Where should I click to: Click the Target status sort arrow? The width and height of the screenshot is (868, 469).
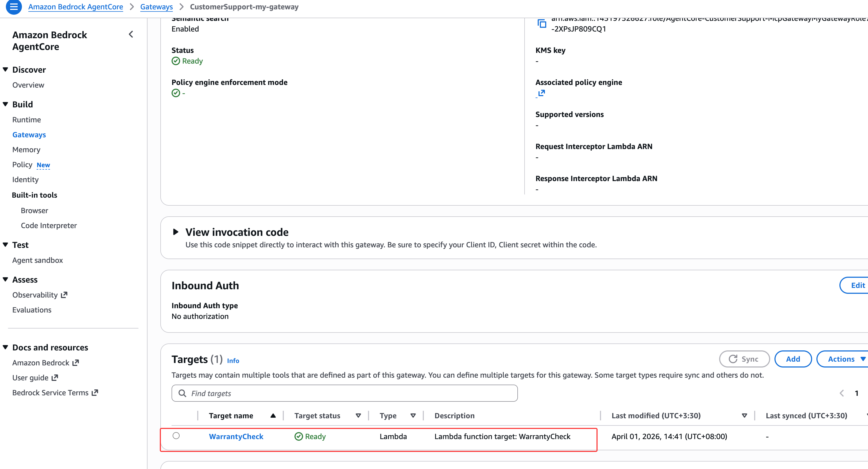[358, 416]
